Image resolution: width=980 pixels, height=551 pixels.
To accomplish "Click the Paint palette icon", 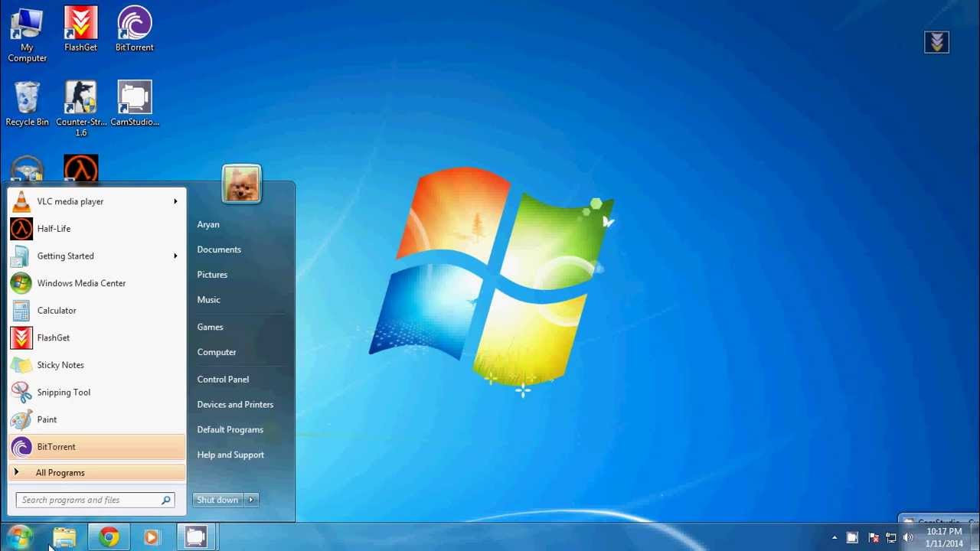I will point(21,419).
